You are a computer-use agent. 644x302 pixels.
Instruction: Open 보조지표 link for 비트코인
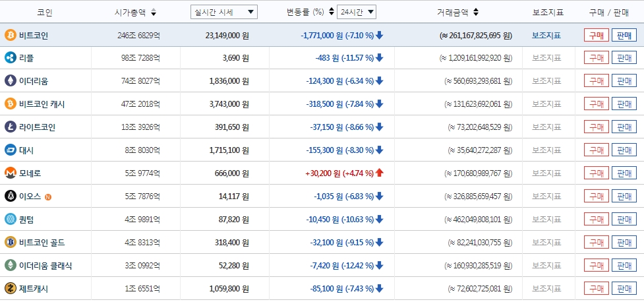tap(546, 36)
